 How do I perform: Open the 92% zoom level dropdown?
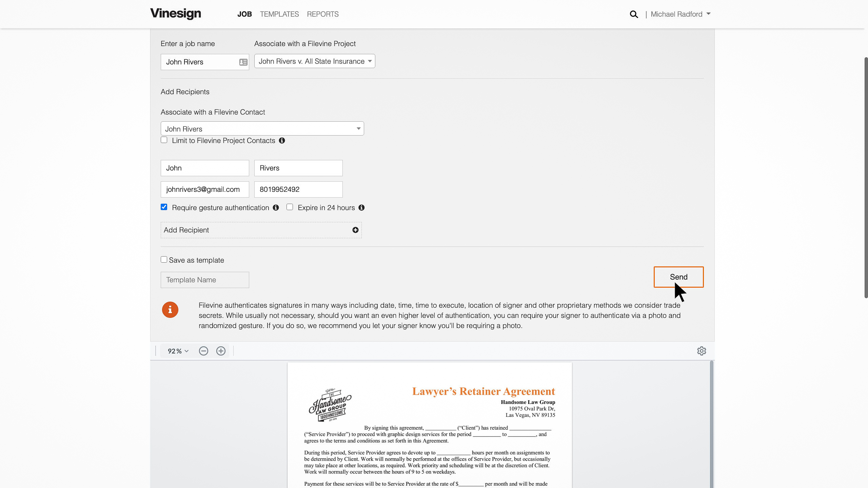point(177,351)
